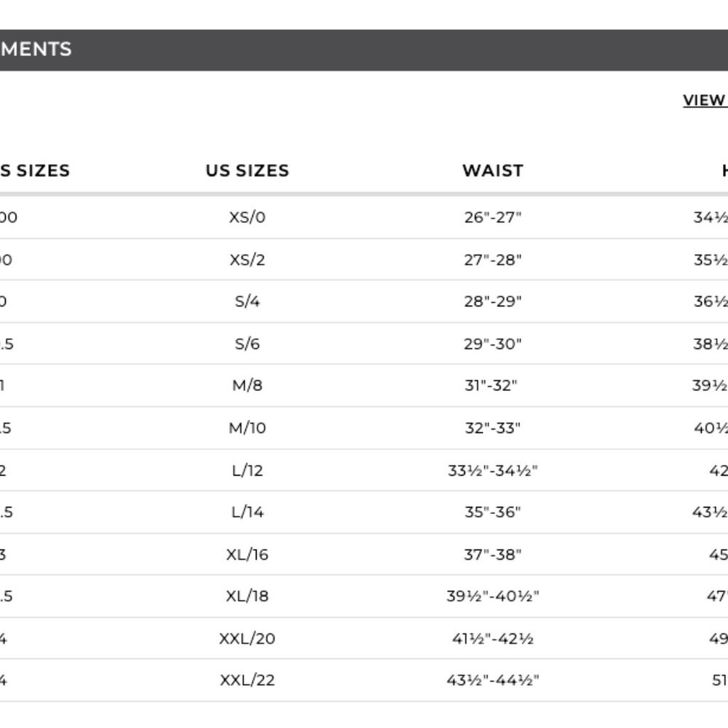728x728 pixels.
Task: Click the 31"-32" waist measurement
Action: click(491, 385)
